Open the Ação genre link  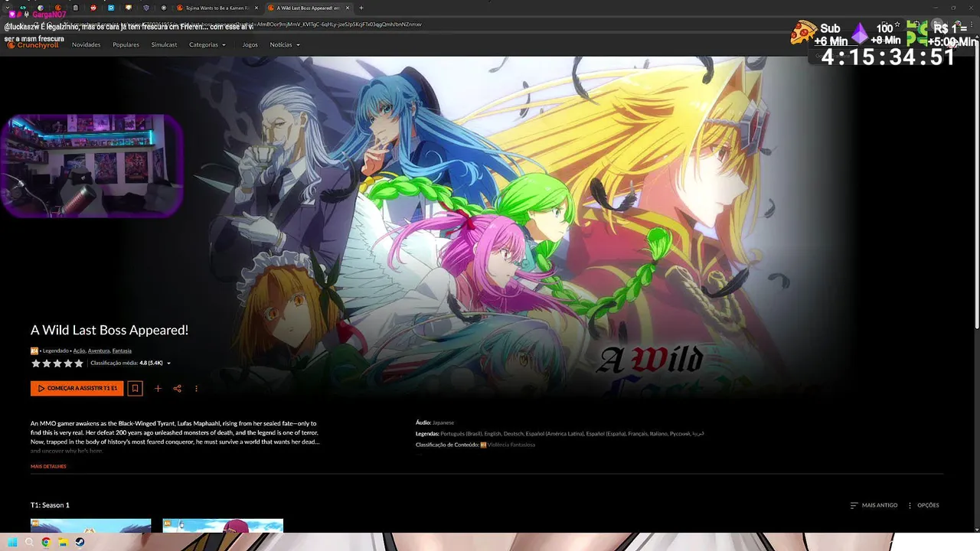click(x=79, y=350)
